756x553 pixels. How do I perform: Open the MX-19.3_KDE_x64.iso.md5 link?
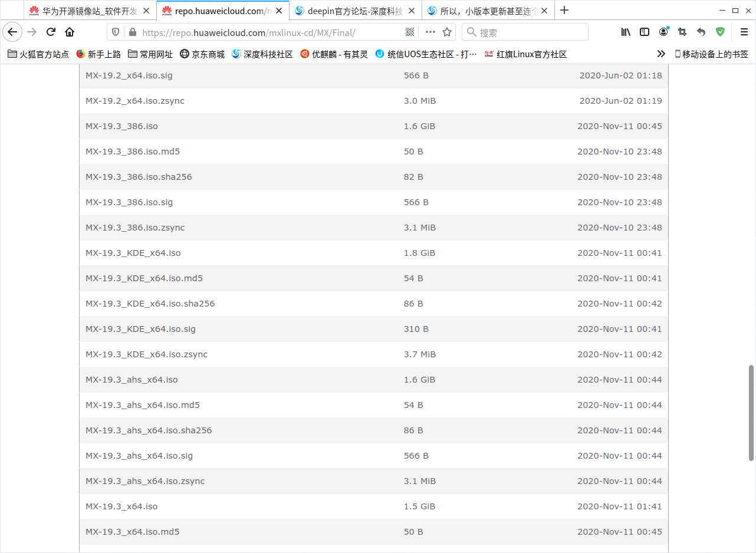pyautogui.click(x=144, y=278)
